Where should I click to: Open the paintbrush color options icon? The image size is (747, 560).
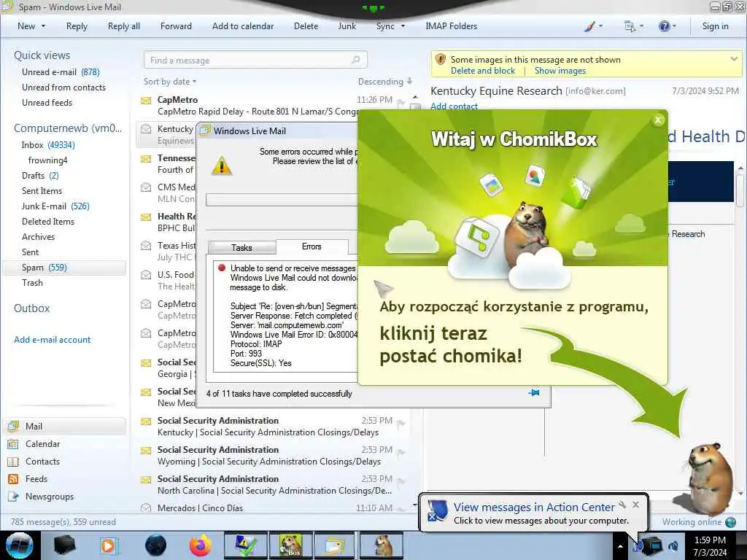(x=589, y=26)
